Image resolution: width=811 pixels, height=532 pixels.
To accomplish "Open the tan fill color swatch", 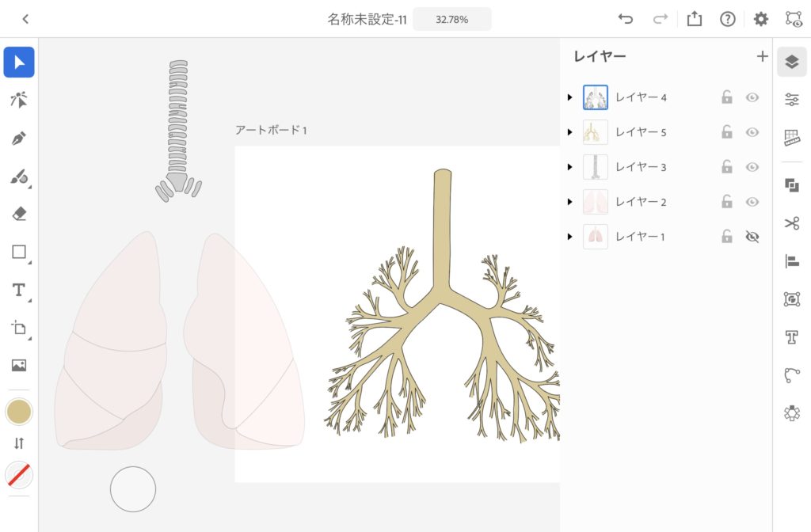I will (x=19, y=412).
